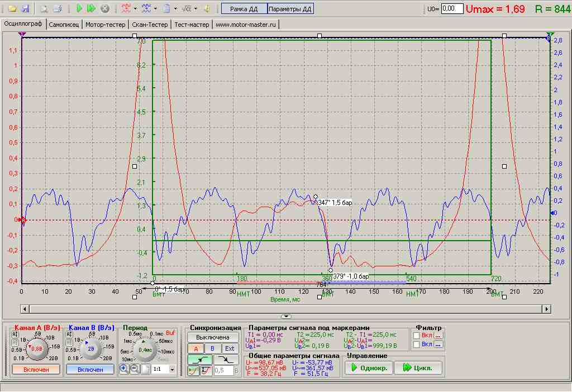Select falling edge trigger icon
The width and height of the screenshot is (572, 392).
click(x=226, y=360)
